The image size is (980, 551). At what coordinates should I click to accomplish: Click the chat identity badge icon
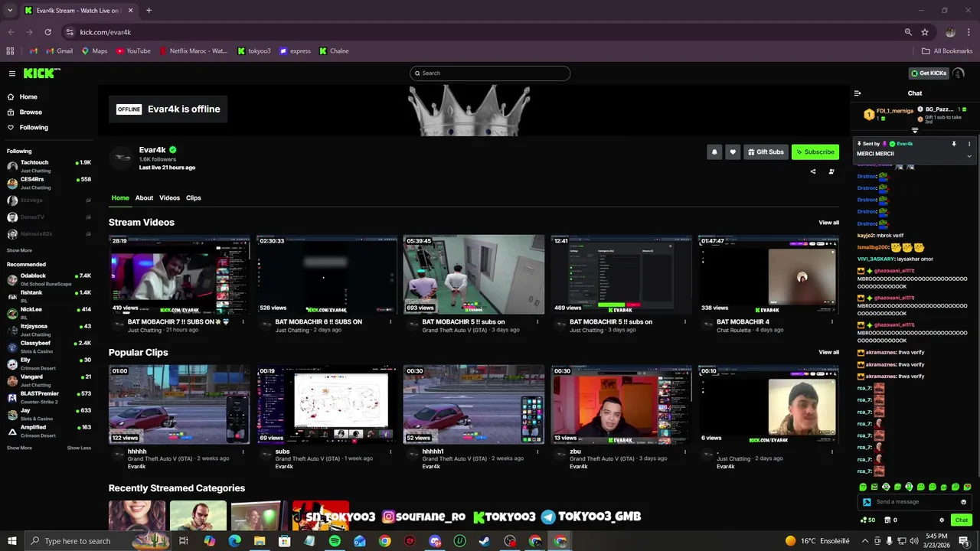click(x=867, y=502)
